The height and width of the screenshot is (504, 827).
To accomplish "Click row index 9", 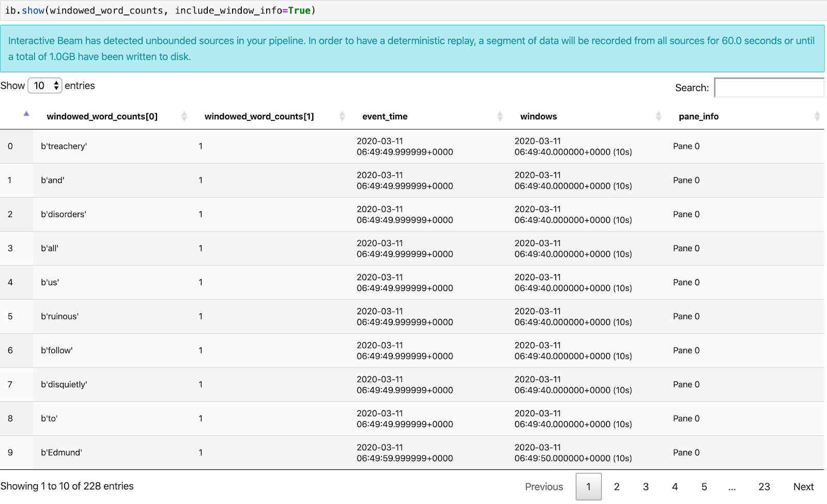I will coord(10,453).
